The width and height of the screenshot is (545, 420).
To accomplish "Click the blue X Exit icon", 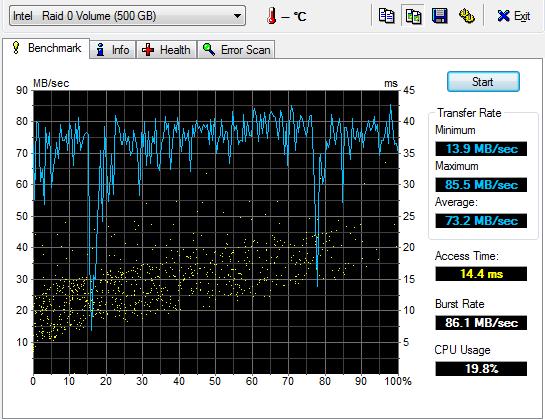I will click(x=503, y=16).
